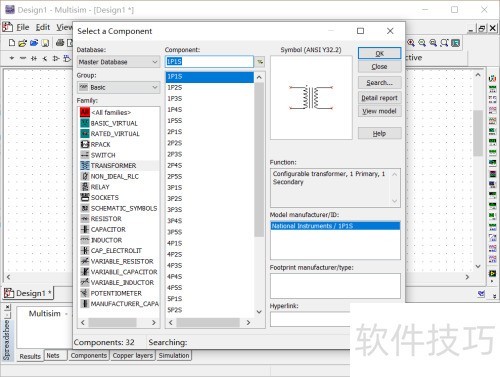Switch to the Simulation tab
This screenshot has width=500, height=377.
[x=174, y=355]
